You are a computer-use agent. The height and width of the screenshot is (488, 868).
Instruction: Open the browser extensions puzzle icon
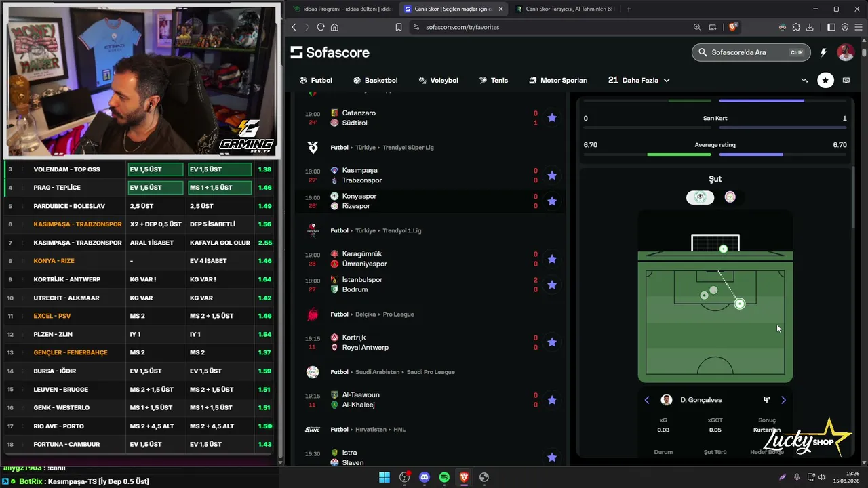click(x=796, y=27)
